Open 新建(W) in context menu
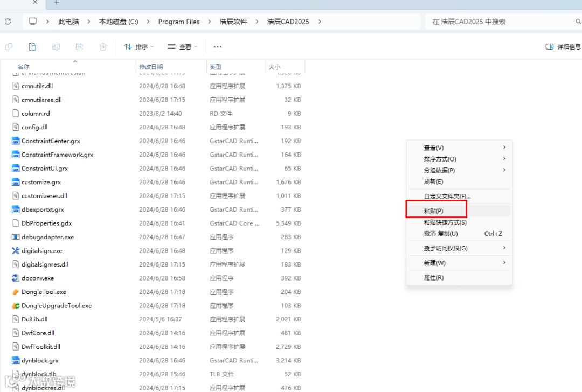582x392 pixels. (460, 263)
